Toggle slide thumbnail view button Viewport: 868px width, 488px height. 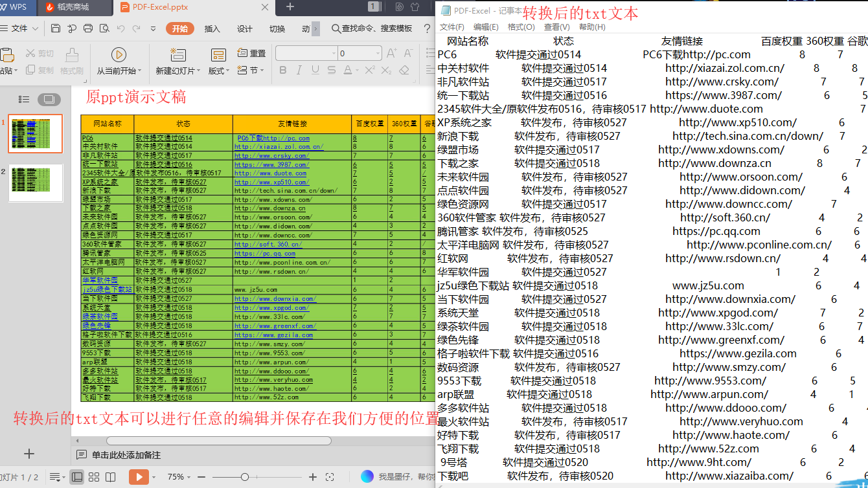click(x=49, y=99)
